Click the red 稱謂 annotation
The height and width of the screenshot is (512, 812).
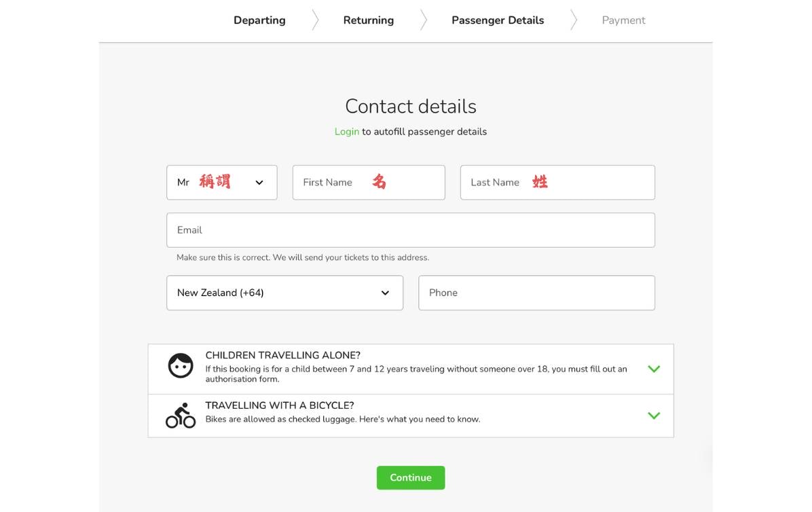(x=215, y=182)
